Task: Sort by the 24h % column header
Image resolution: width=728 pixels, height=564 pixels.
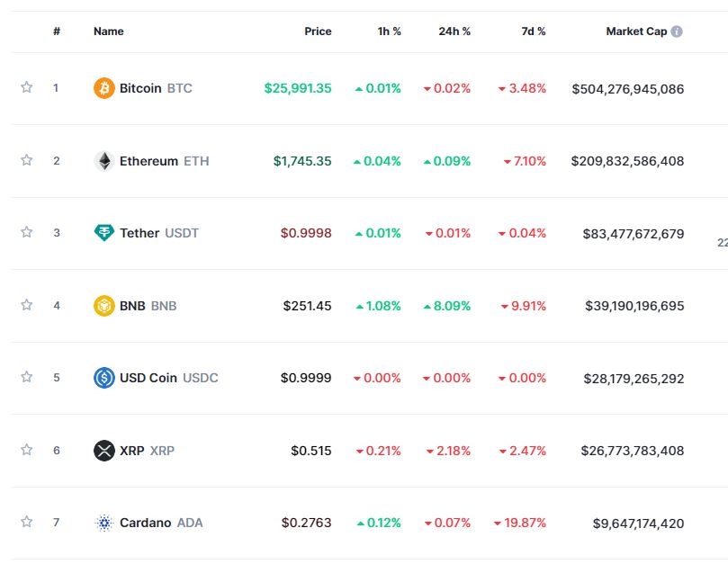Action: (454, 31)
